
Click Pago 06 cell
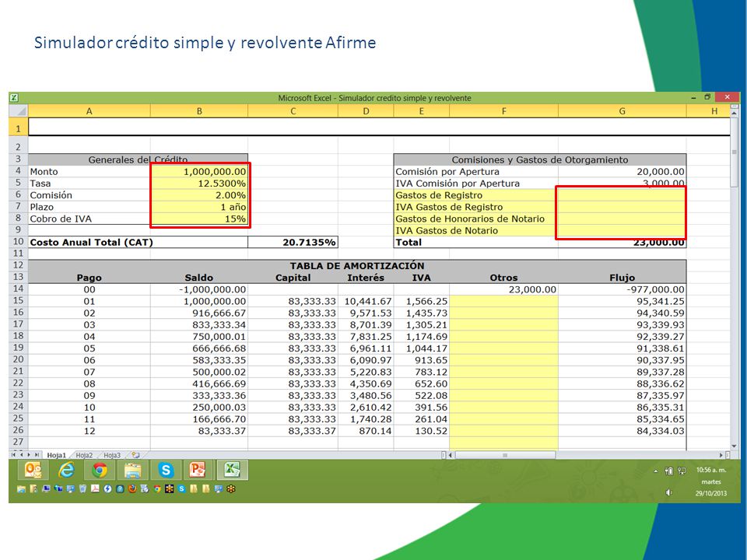tap(89, 360)
